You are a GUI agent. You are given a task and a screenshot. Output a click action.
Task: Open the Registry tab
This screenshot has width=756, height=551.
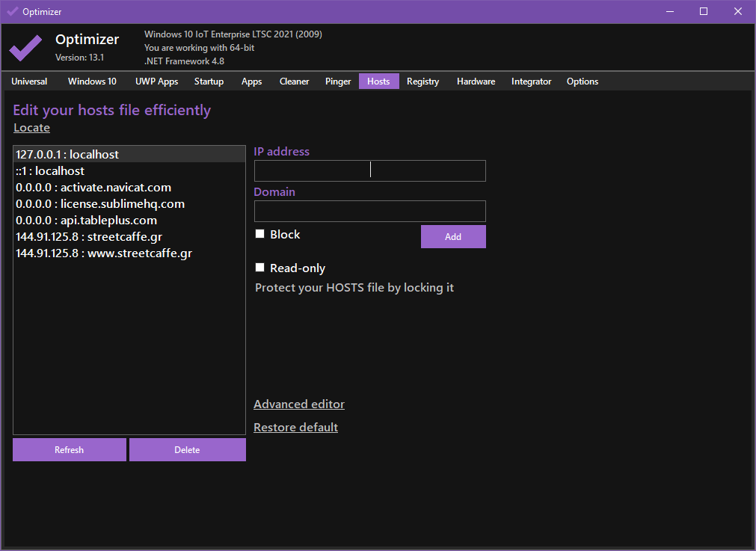422,81
